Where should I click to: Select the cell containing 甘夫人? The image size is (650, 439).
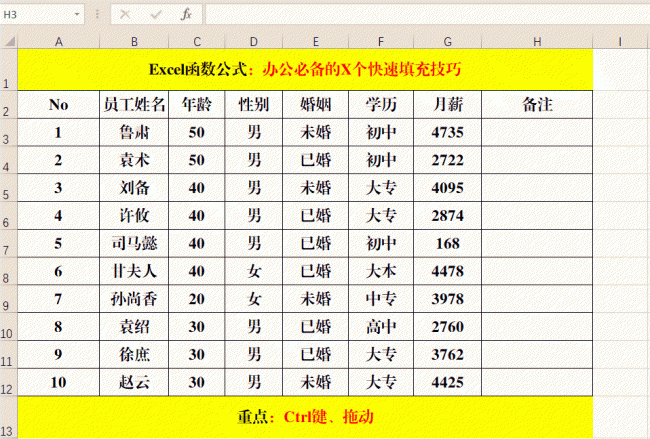134,271
